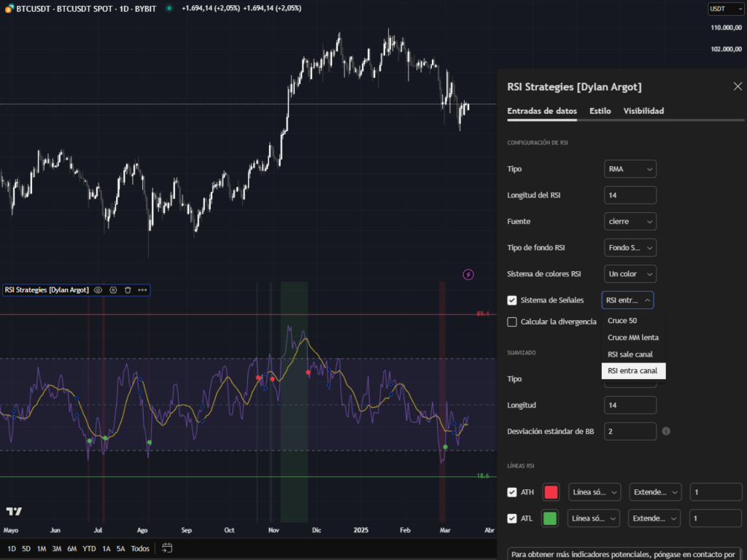Open the RSI Tipo RMA dropdown
Viewport: 747px width, 560px height.
(x=630, y=169)
